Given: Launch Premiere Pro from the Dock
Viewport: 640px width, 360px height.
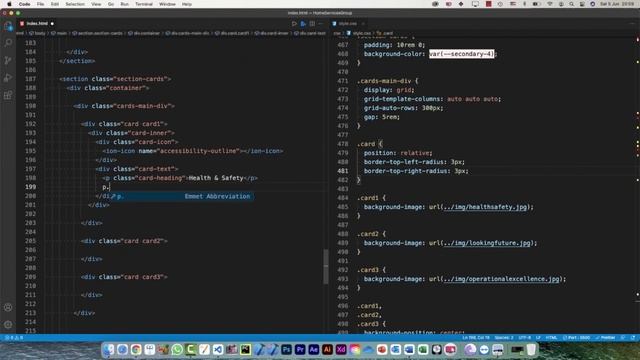Looking at the screenshot, I should click(300, 349).
